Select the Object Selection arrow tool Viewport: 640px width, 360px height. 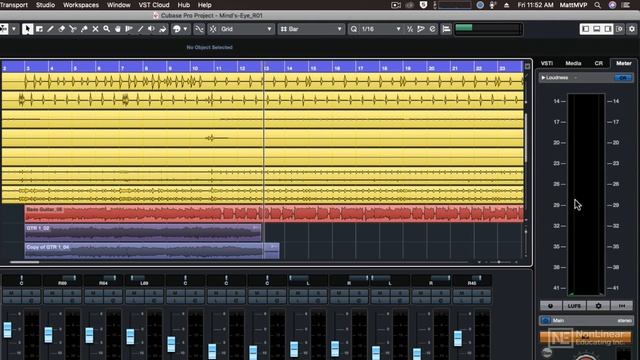pyautogui.click(x=27, y=29)
